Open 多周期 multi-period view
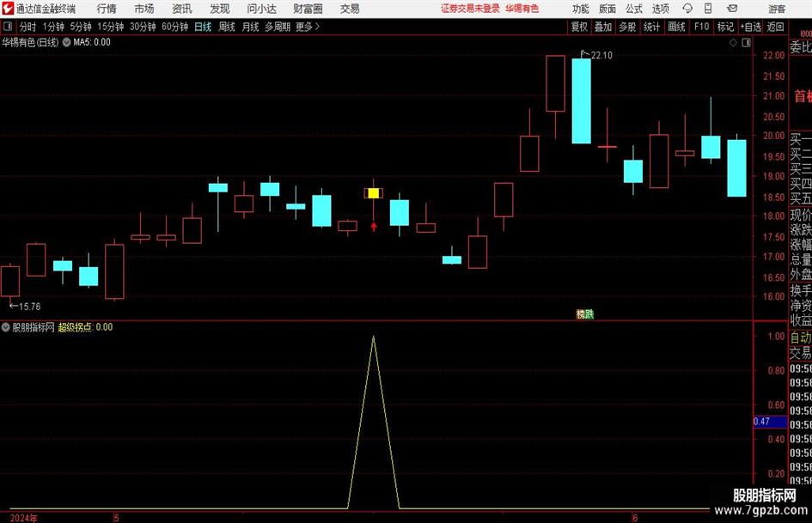The width and height of the screenshot is (812, 523). (278, 27)
